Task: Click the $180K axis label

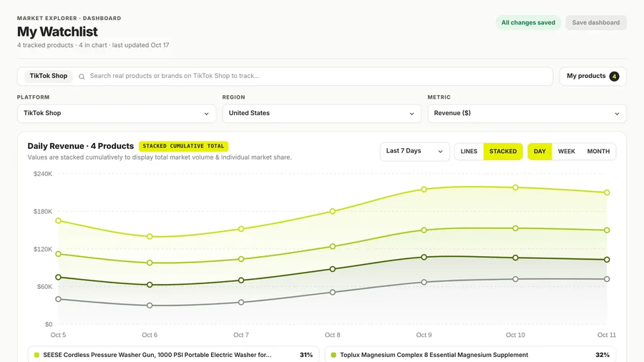Action: coord(43,212)
